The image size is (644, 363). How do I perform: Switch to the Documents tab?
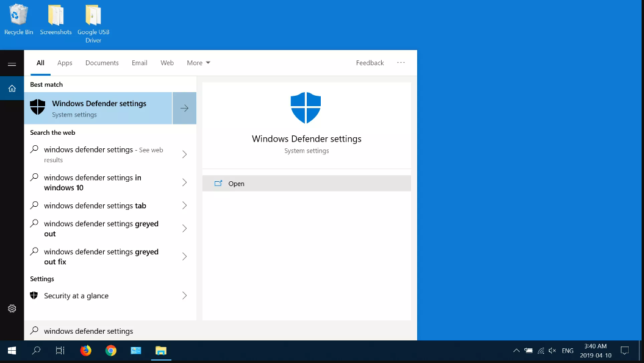102,63
